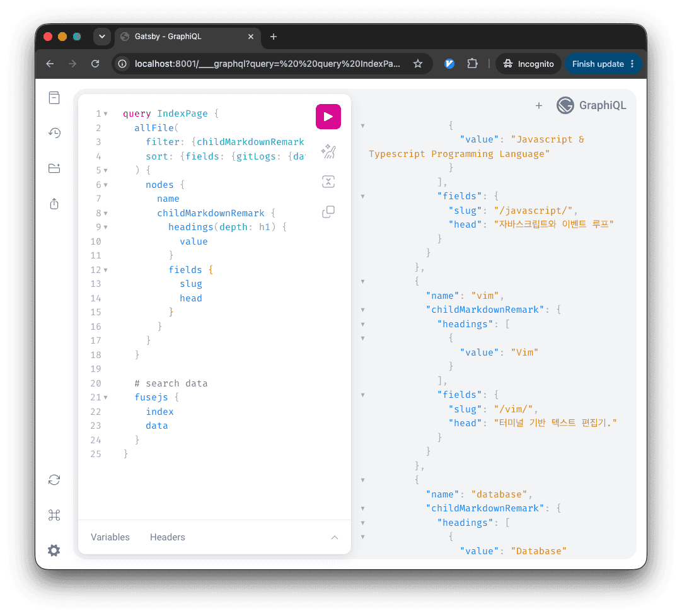
Task: Open the browser menu three-dot icon
Action: [x=632, y=64]
